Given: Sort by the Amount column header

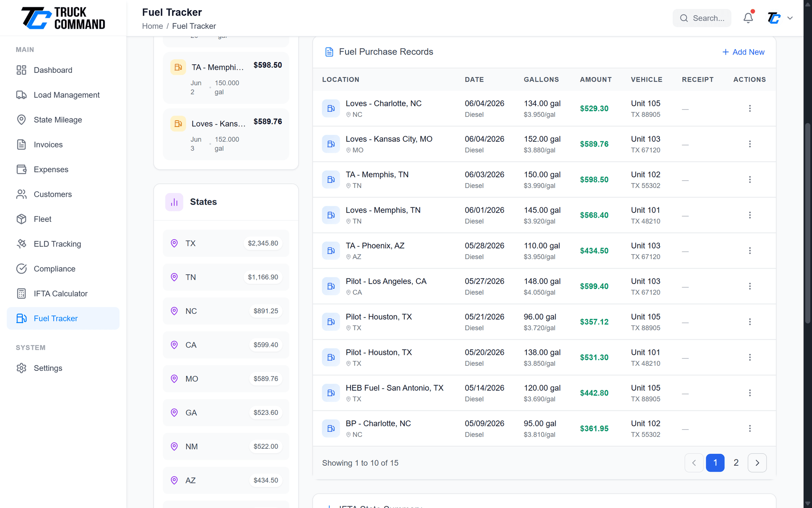Looking at the screenshot, I should click(x=595, y=80).
